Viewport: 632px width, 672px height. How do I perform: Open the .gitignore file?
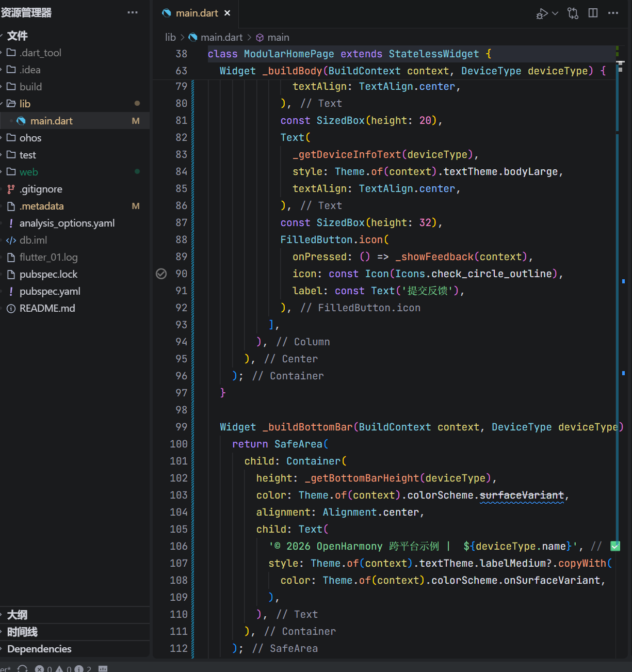click(x=75, y=189)
